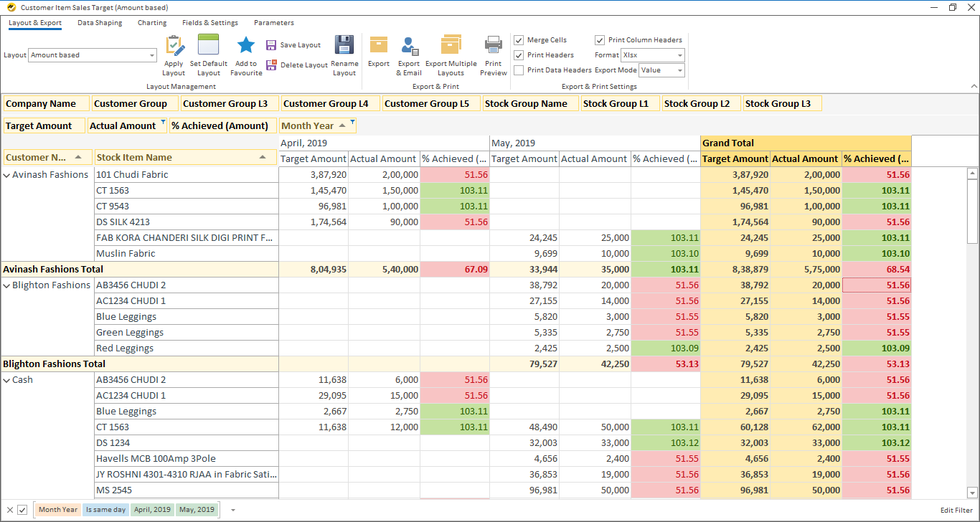Enable Print Data Headers checkbox
Image resolution: width=980 pixels, height=522 pixels.
(519, 70)
